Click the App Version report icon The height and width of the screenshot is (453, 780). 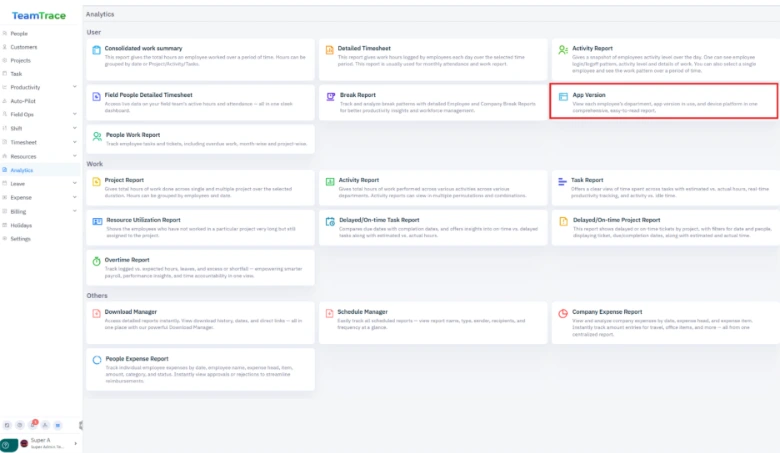tap(563, 96)
